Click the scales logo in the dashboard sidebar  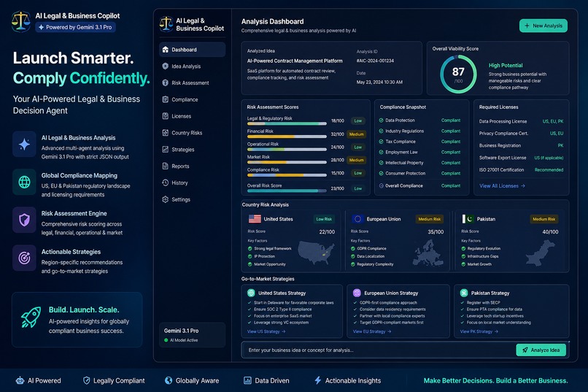tap(166, 24)
